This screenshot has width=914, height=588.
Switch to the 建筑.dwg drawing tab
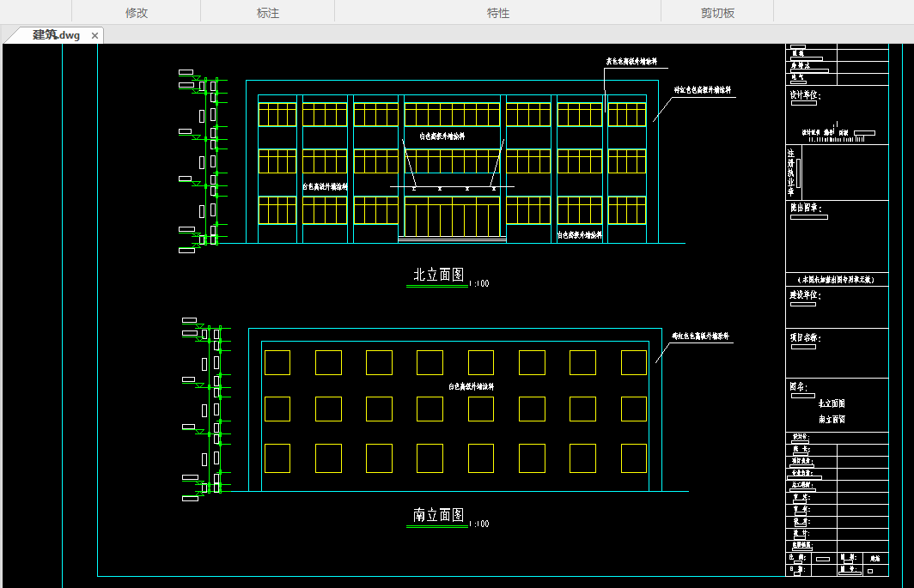tap(56, 35)
